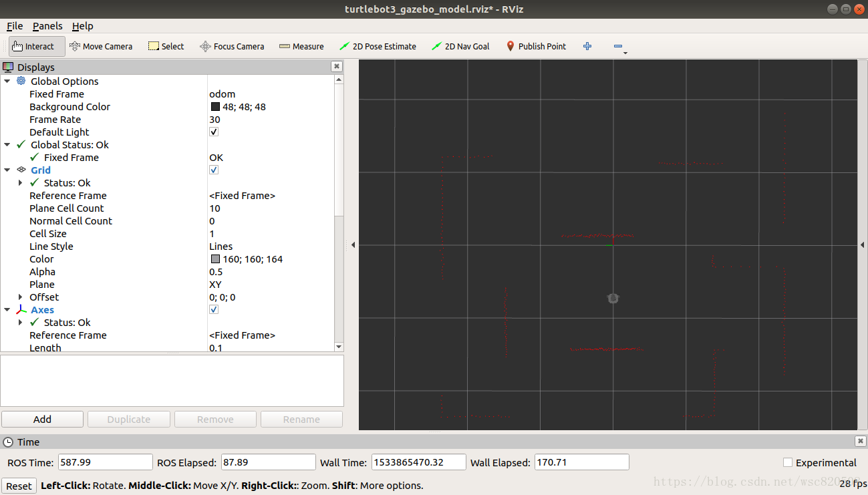Close the Displays panel
The width and height of the screenshot is (868, 495).
[x=337, y=67]
